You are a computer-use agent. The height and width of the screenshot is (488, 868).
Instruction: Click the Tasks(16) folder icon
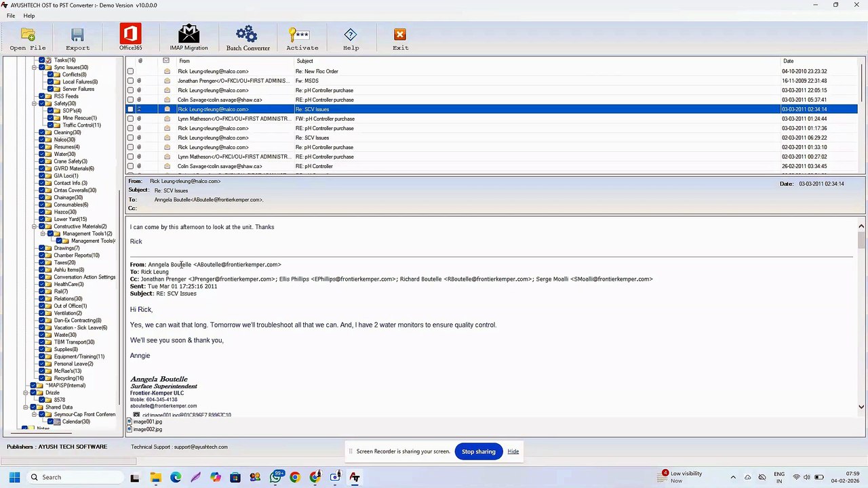pyautogui.click(x=49, y=60)
